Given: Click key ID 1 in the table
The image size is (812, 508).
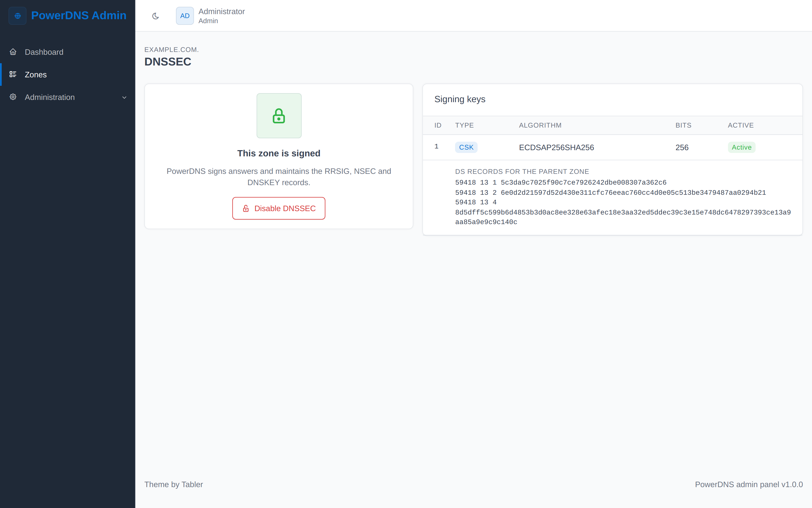Looking at the screenshot, I should (x=436, y=146).
